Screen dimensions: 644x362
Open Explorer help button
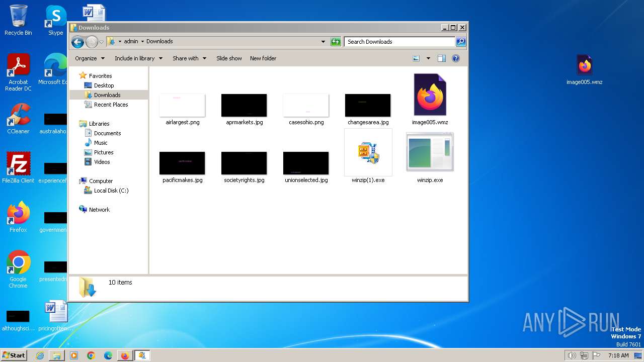click(x=456, y=58)
